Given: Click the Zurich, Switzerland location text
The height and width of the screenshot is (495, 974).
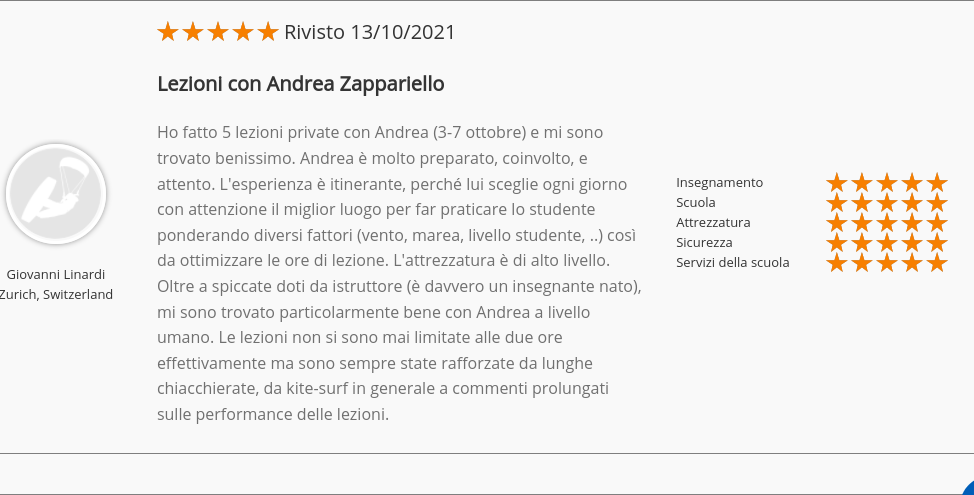Looking at the screenshot, I should point(56,294).
